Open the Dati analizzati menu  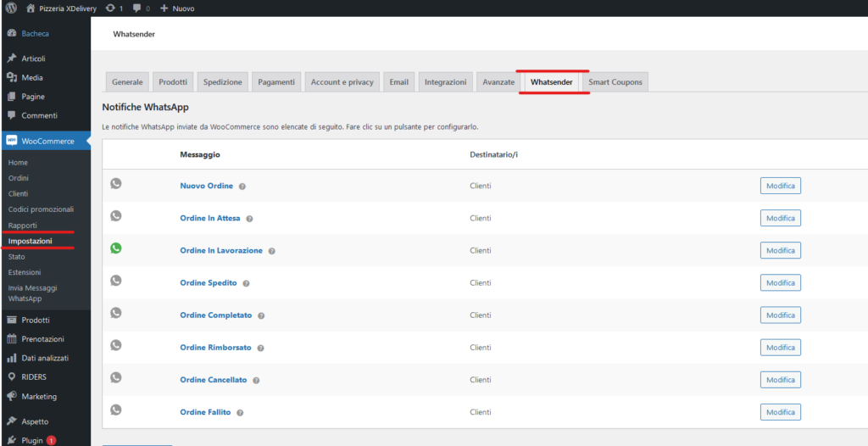(x=45, y=358)
